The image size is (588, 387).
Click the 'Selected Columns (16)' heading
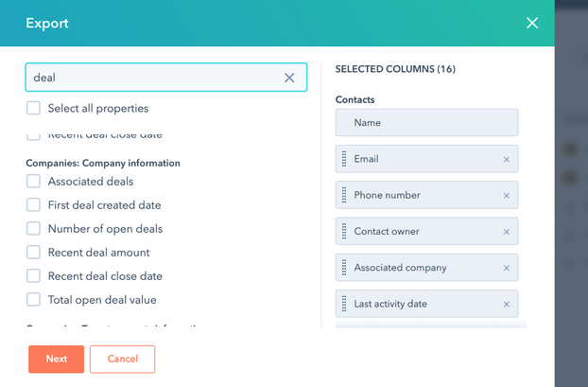395,69
